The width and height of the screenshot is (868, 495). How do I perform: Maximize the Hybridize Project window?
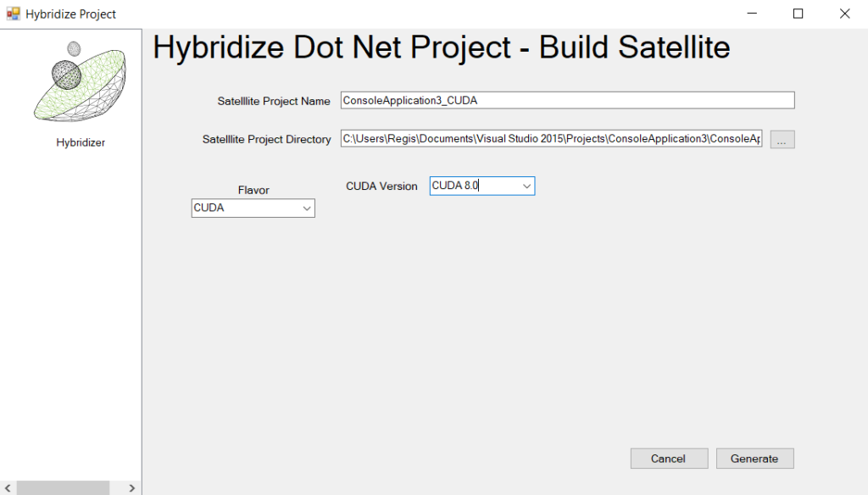tap(798, 14)
